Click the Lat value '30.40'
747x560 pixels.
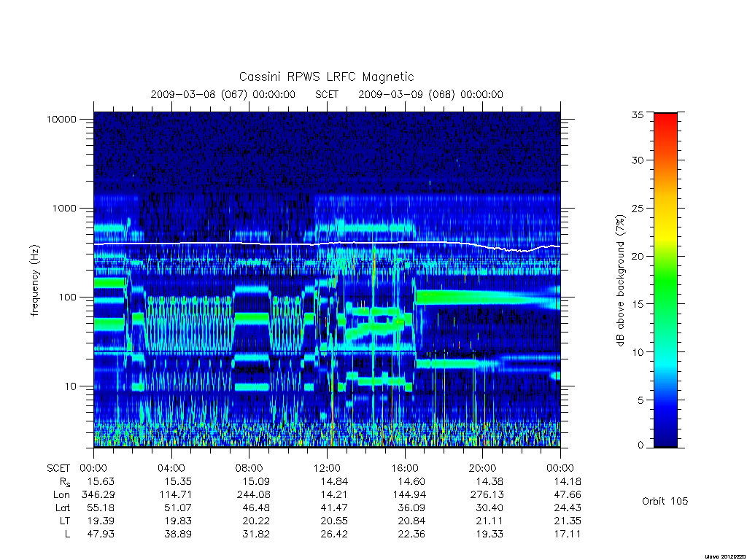click(x=489, y=507)
